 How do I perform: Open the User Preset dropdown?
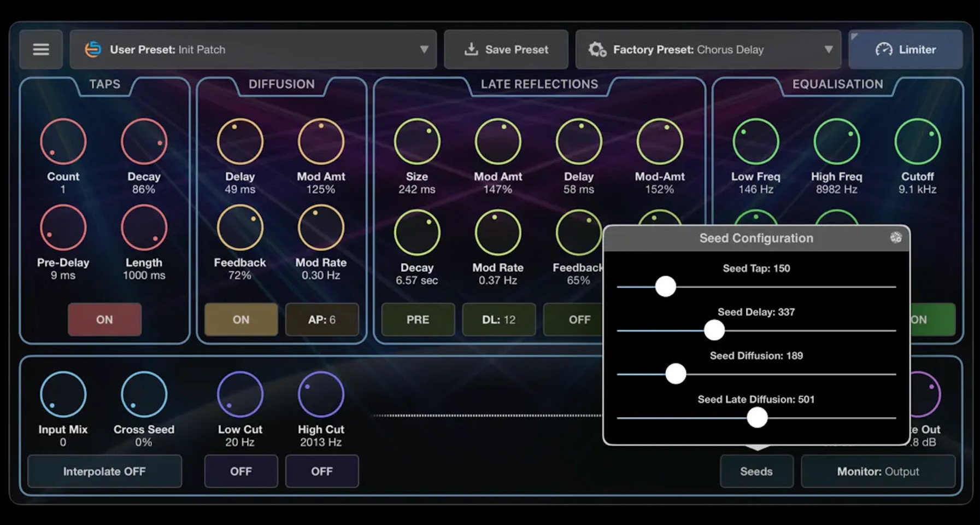(x=254, y=49)
